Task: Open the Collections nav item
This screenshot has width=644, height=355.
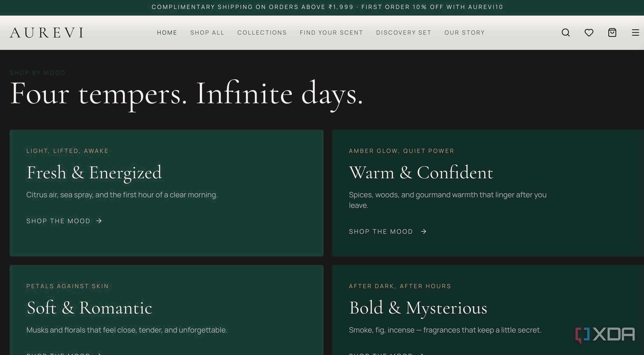Action: coord(262,32)
